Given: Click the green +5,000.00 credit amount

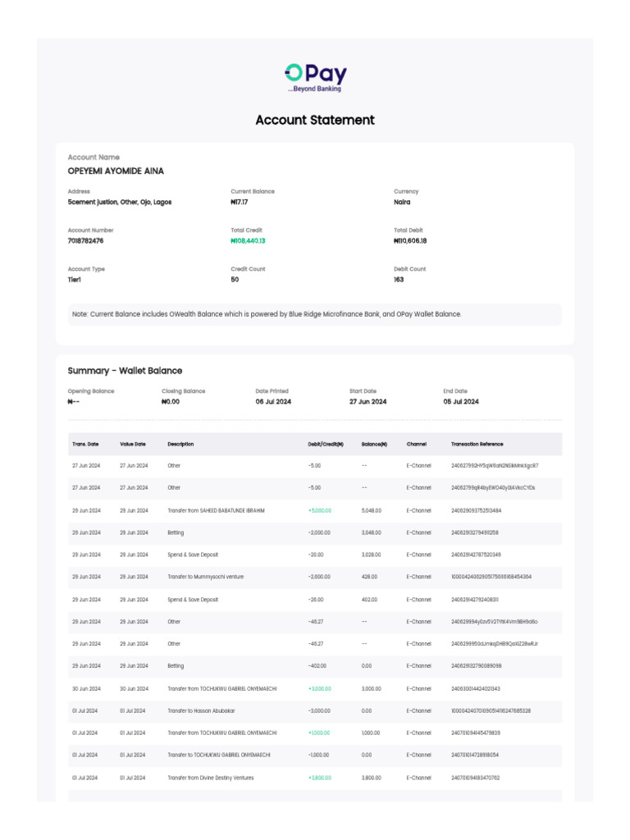Looking at the screenshot, I should 320,510.
